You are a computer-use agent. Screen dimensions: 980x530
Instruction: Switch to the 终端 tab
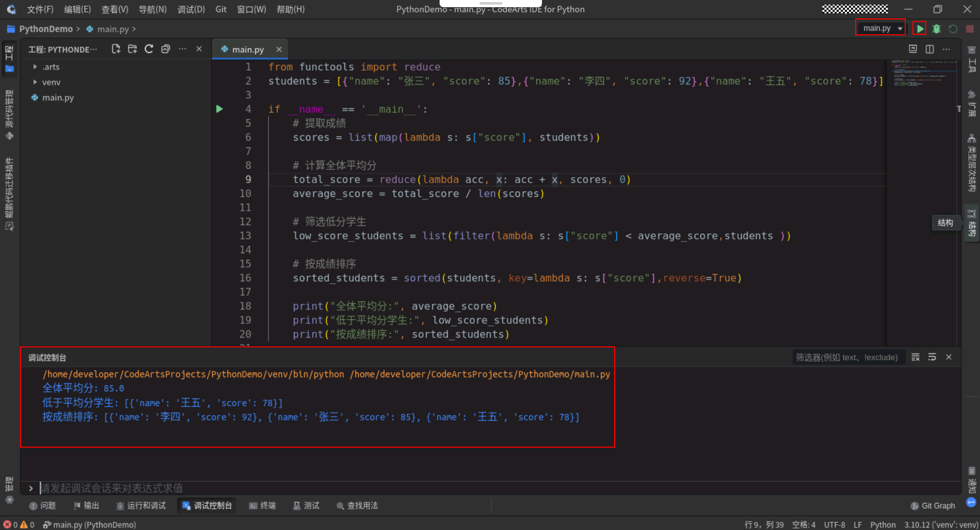point(262,505)
